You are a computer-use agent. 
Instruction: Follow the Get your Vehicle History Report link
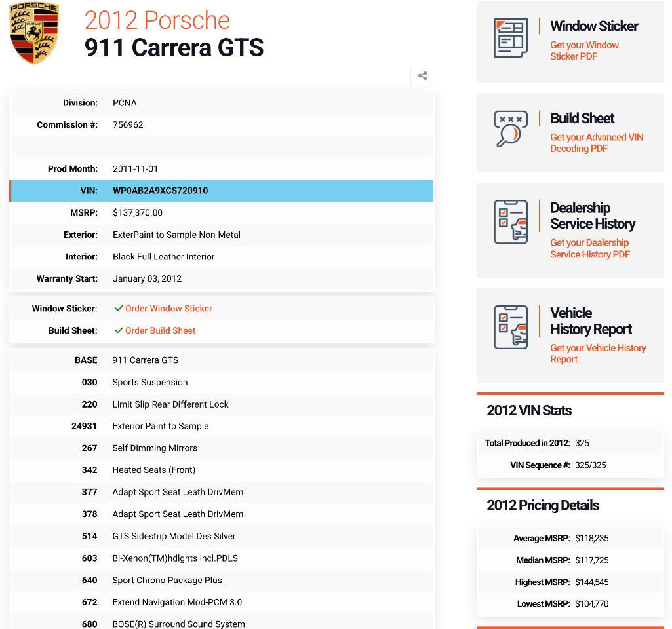598,353
